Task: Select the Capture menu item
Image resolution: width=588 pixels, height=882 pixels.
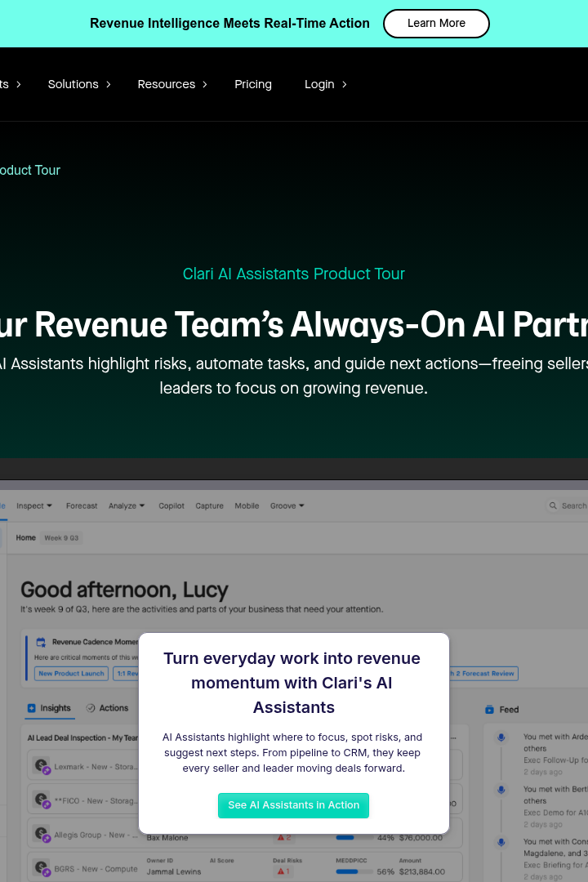Action: click(209, 506)
